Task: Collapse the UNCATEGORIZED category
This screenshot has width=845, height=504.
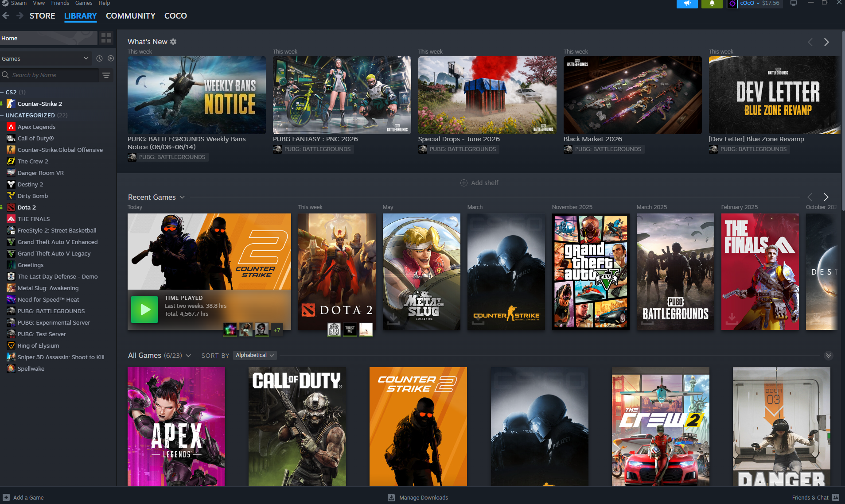Action: coord(2,115)
